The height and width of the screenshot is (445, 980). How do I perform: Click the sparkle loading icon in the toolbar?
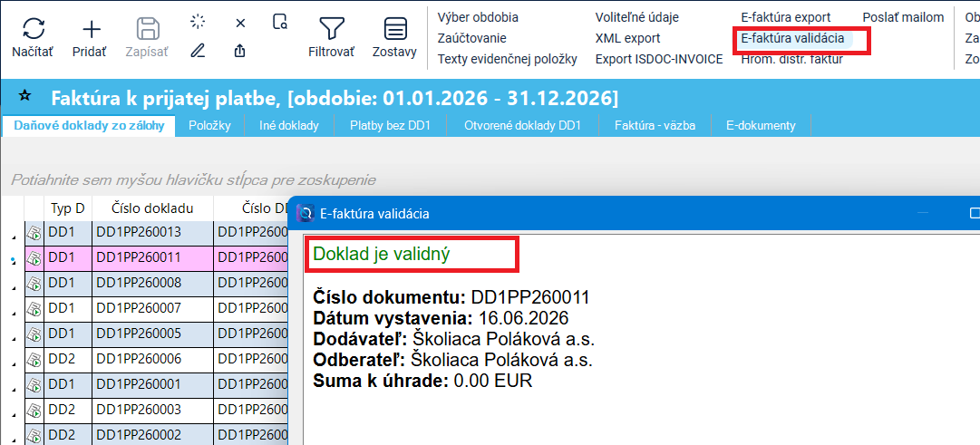pyautogui.click(x=199, y=23)
